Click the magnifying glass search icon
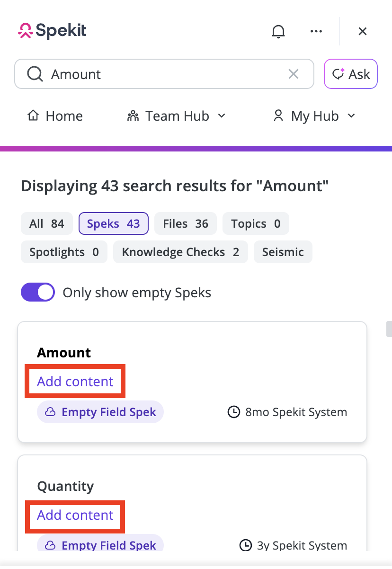 (35, 74)
